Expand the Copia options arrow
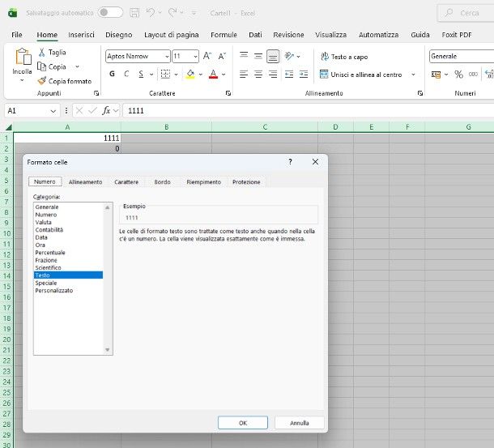 pos(77,67)
